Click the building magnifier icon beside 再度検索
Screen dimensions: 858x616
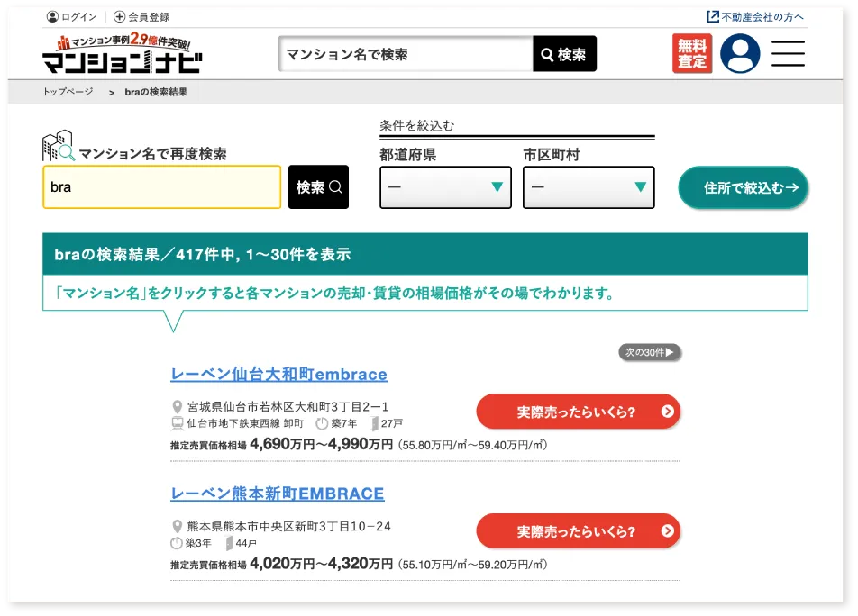click(x=59, y=146)
